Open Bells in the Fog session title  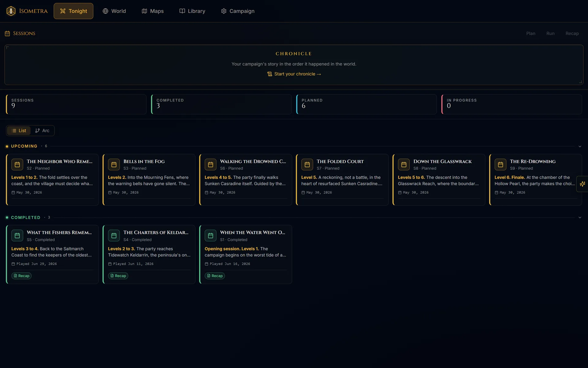point(144,161)
